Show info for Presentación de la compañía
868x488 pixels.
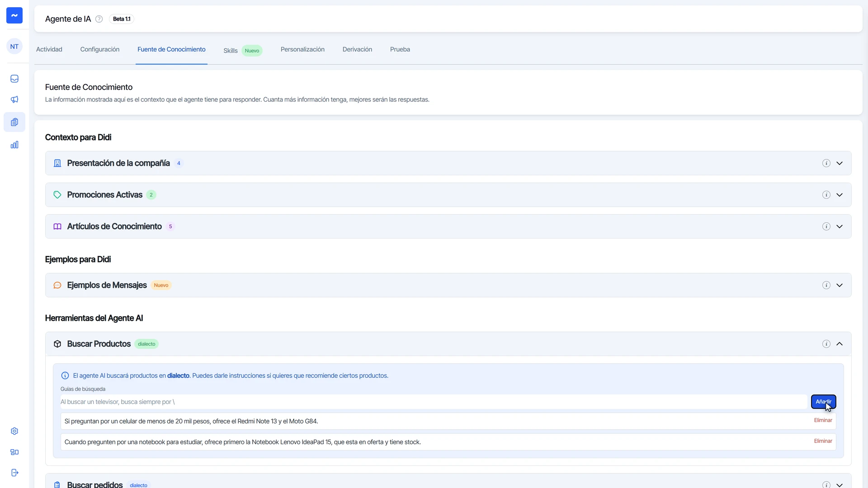pyautogui.click(x=826, y=163)
